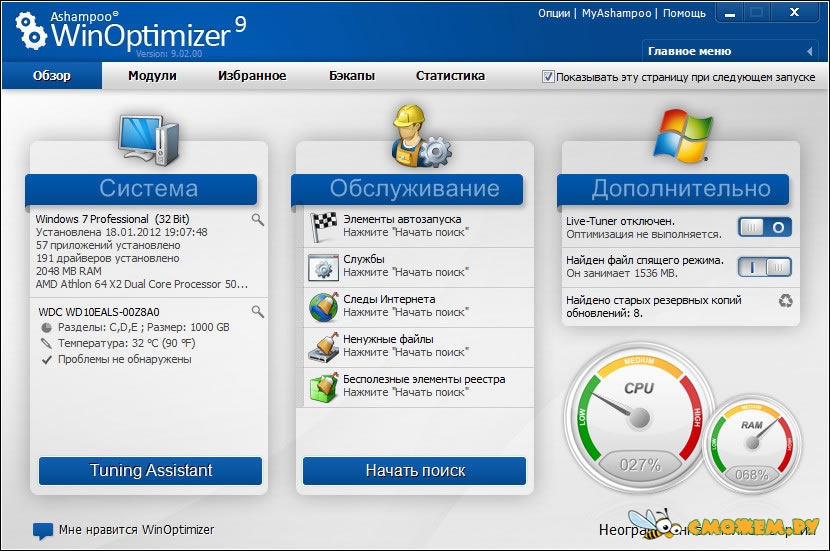Click the recycle icon for old update backups
The image size is (830, 551).
click(x=786, y=301)
